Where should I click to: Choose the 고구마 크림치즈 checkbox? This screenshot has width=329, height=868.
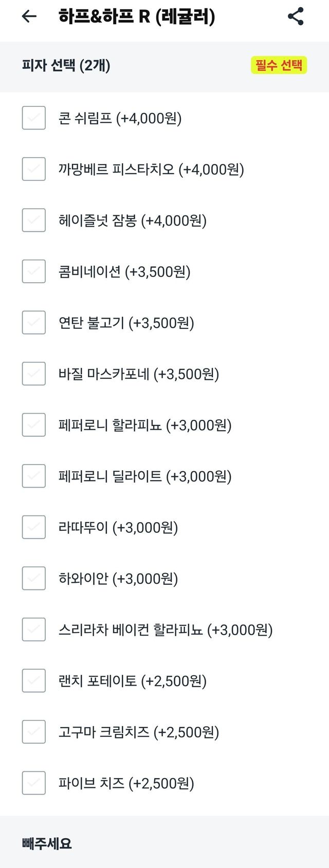[34, 732]
